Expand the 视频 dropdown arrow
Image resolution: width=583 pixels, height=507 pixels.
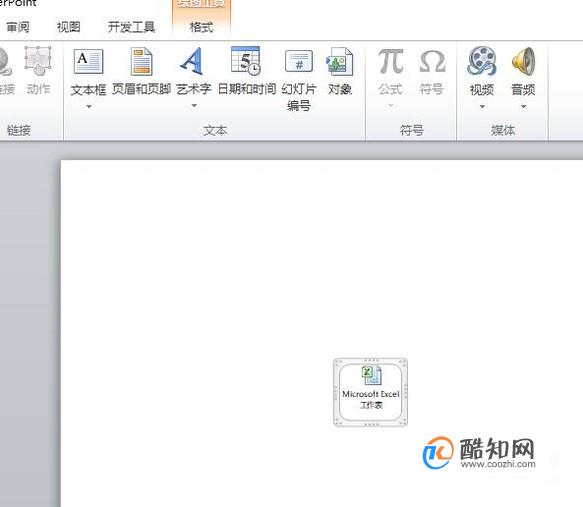tap(482, 107)
